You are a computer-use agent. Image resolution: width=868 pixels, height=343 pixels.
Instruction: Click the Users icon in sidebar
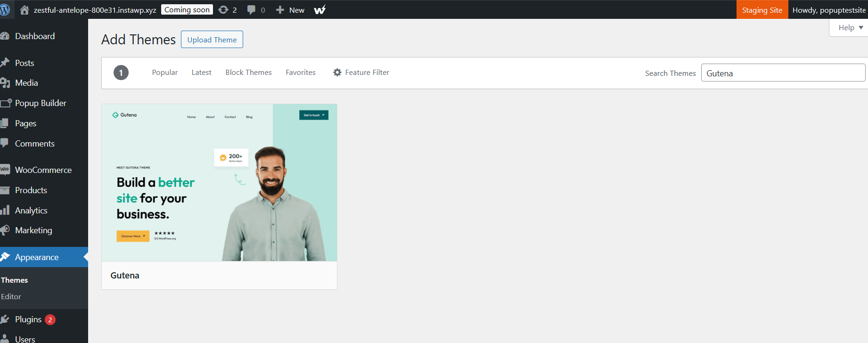[4, 339]
